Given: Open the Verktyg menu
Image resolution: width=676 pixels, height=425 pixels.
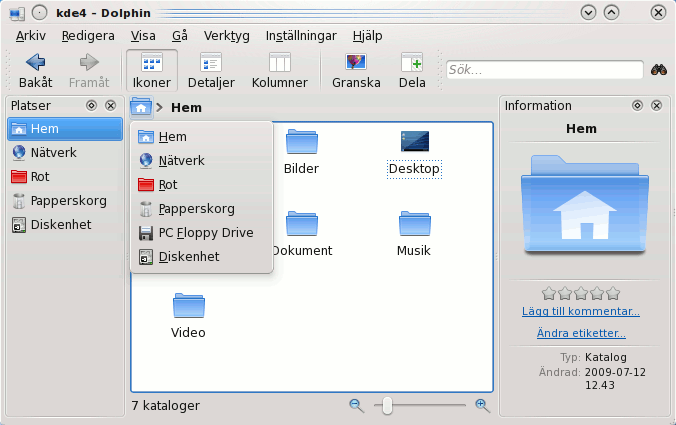Looking at the screenshot, I should [225, 35].
